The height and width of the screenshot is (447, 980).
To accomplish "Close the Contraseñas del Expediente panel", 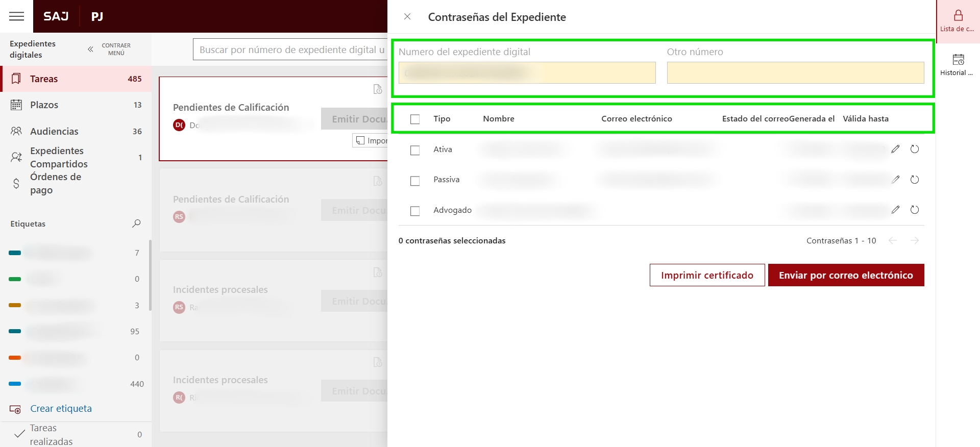I will [x=407, y=16].
